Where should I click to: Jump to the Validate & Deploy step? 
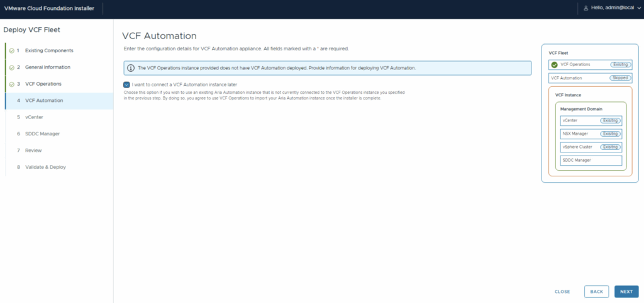[x=45, y=167]
